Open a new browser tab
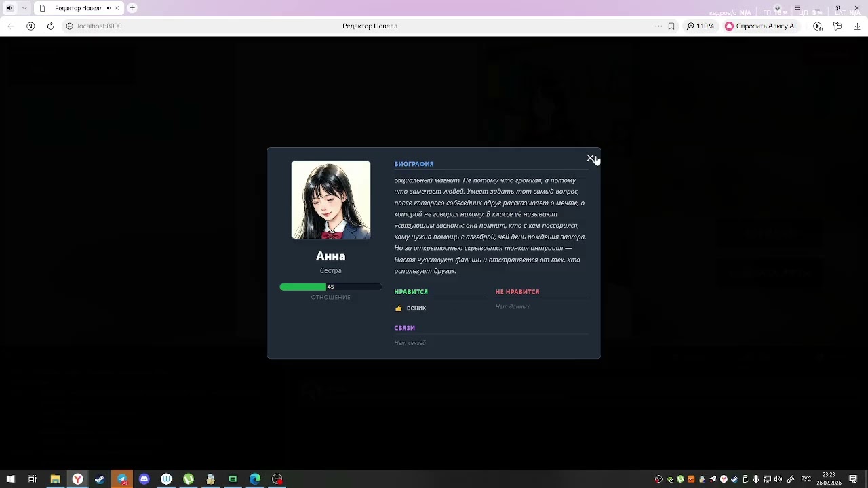The width and height of the screenshot is (868, 488). 132,8
